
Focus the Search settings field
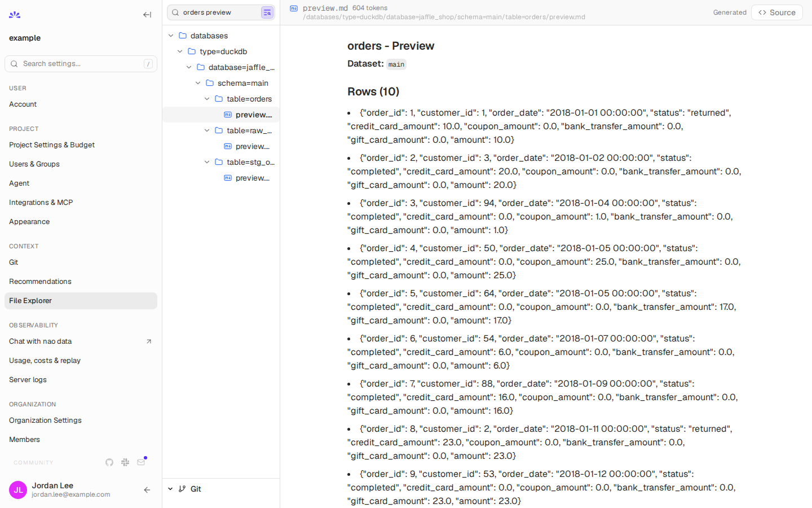coord(81,64)
